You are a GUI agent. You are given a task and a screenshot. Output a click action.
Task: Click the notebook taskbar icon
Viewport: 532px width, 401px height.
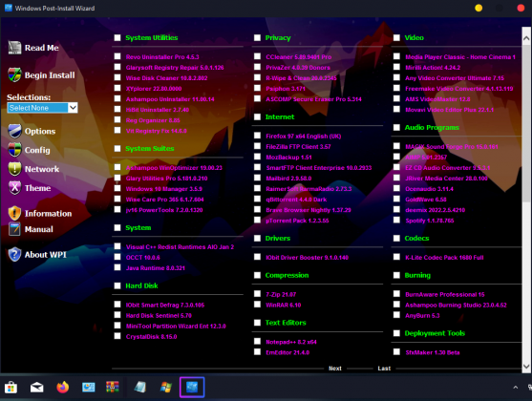[140, 387]
